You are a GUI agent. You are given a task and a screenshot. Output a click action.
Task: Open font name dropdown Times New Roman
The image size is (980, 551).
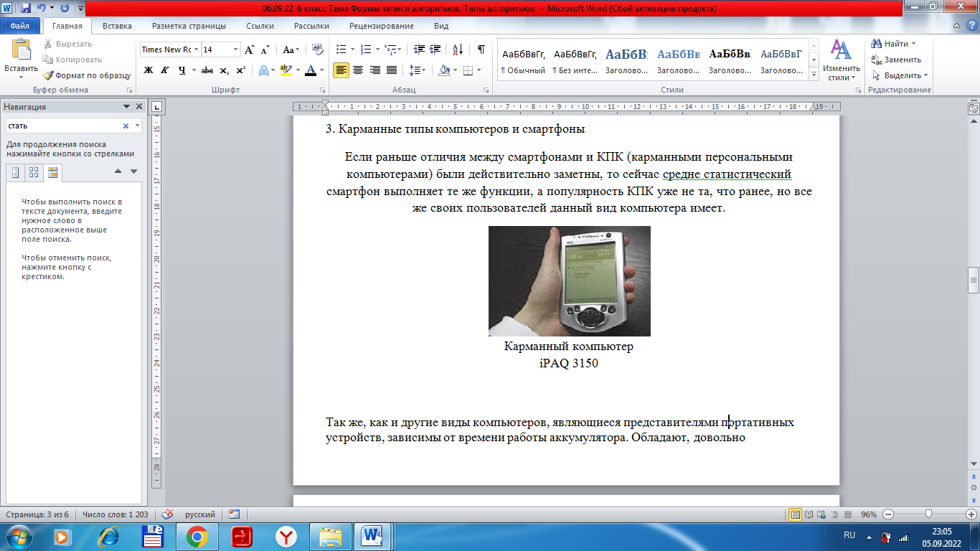(x=196, y=50)
